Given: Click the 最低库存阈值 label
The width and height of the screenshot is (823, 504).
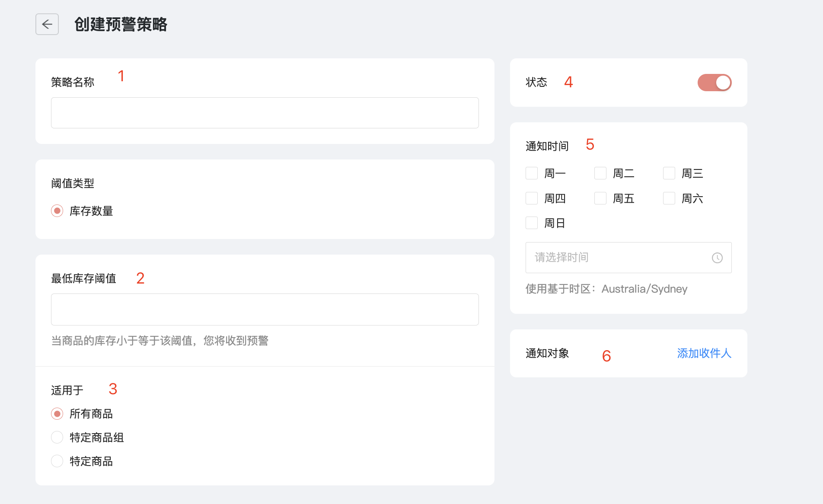Looking at the screenshot, I should pos(83,278).
